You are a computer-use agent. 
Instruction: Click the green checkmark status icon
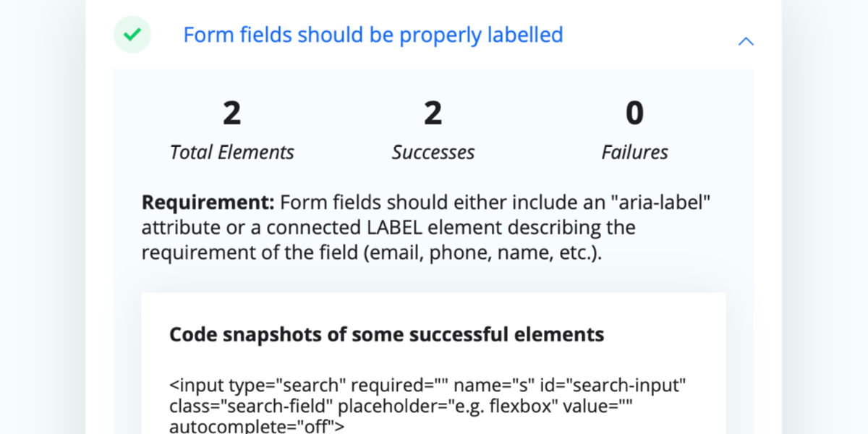(132, 35)
